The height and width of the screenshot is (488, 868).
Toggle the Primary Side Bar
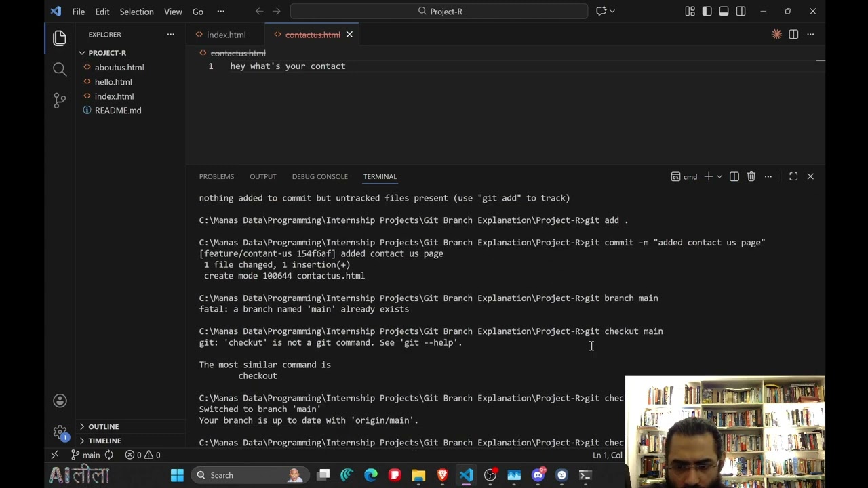pos(707,11)
